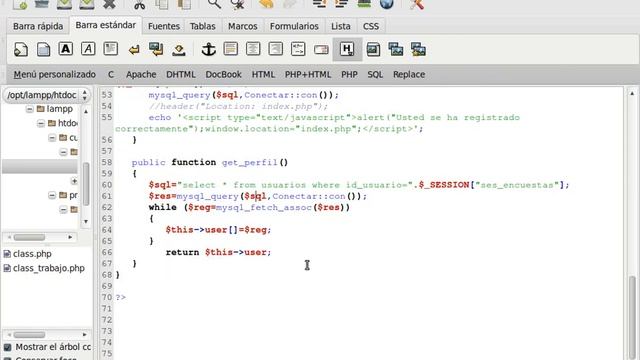Right-justify text with the Right justify icon

(x=276, y=49)
